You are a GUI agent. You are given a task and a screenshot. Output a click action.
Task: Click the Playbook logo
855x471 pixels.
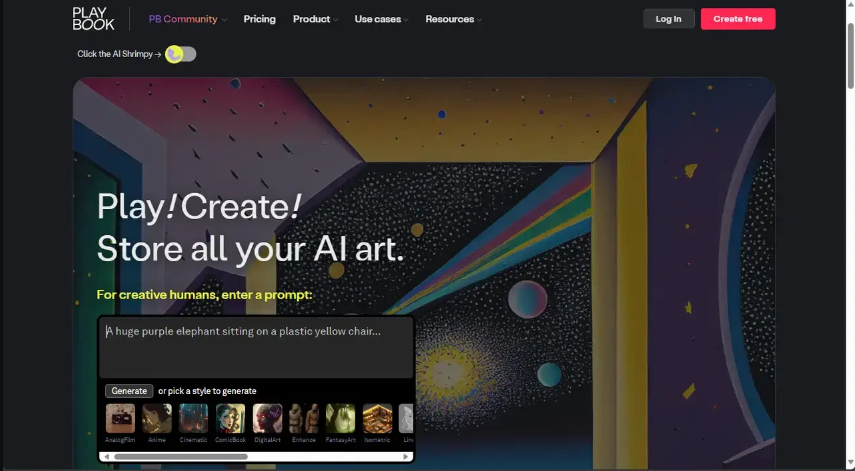coord(93,19)
